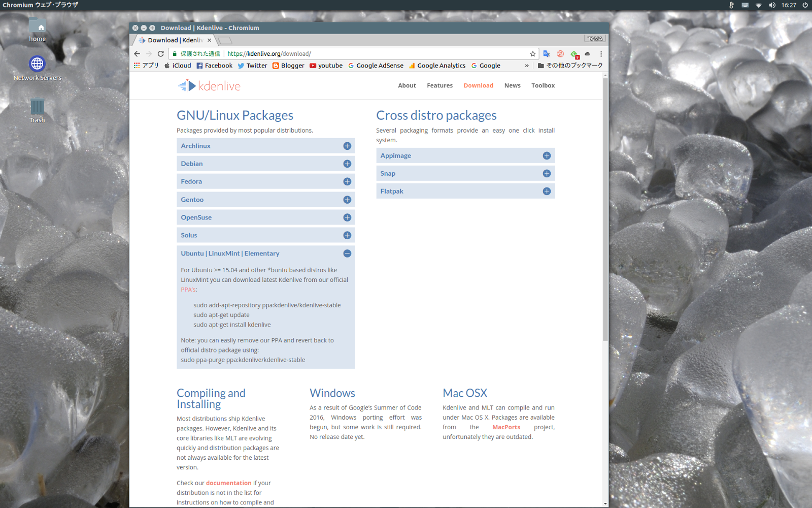Open the Network Servers desktop icon
This screenshot has height=508, width=812.
pyautogui.click(x=37, y=68)
